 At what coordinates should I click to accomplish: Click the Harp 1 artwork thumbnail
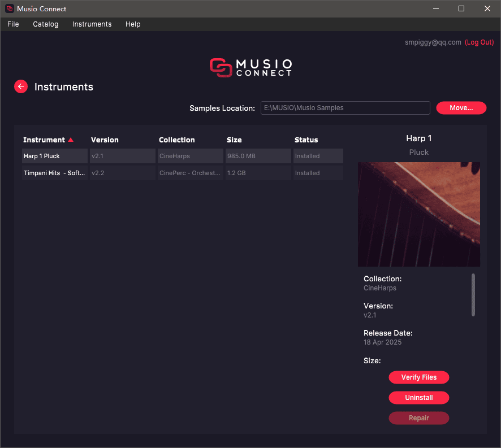tap(419, 214)
